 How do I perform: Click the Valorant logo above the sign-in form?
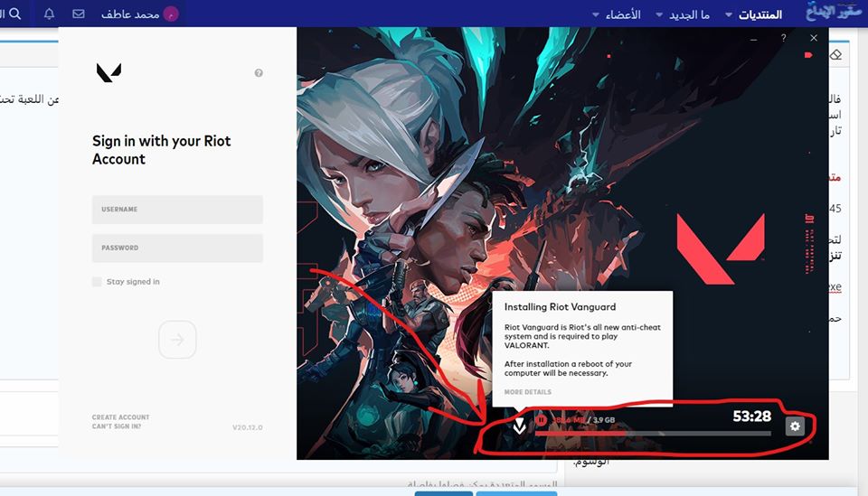click(x=108, y=73)
